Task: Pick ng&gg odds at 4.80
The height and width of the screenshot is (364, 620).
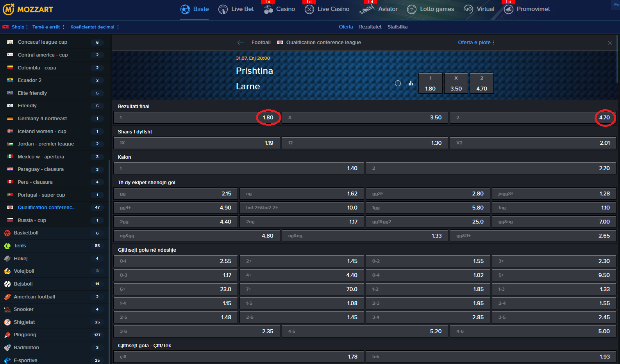Action: click(x=197, y=236)
